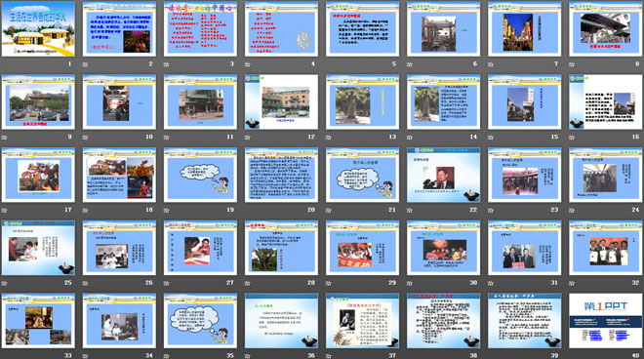Click the animation star icon under slide 17

(x=5, y=211)
